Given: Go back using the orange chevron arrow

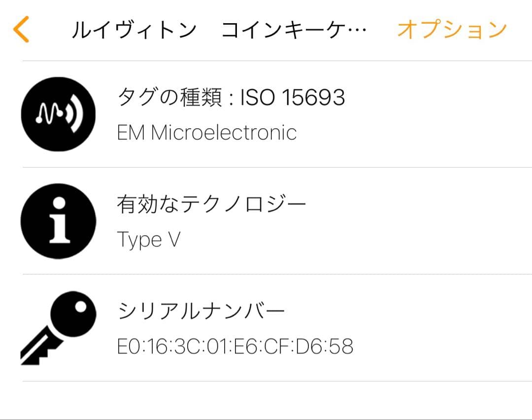Looking at the screenshot, I should [22, 30].
